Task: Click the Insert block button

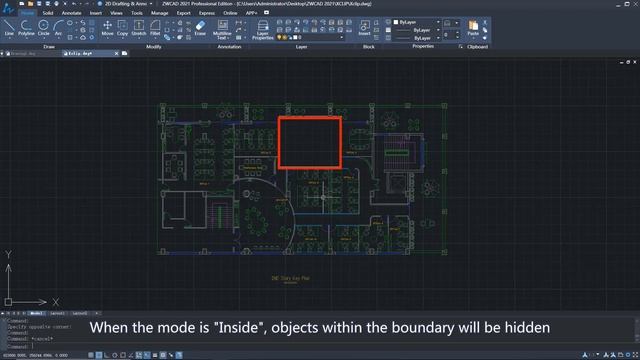Action: point(364,28)
